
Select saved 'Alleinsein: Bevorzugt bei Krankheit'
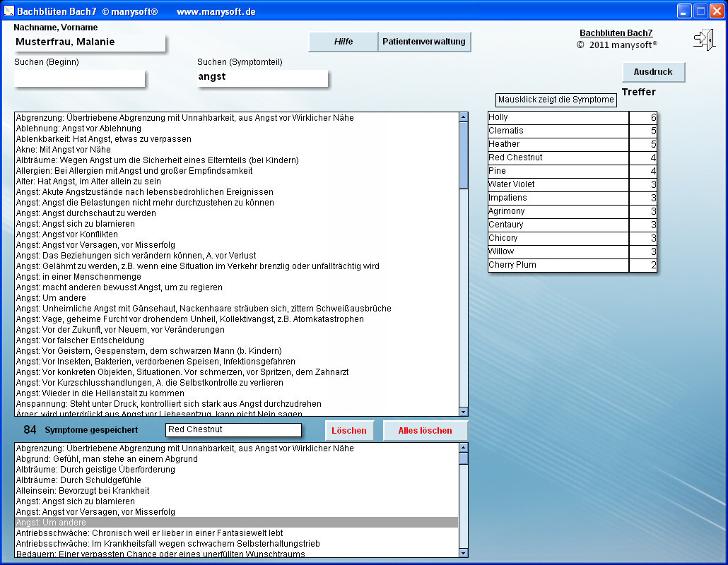[237, 491]
